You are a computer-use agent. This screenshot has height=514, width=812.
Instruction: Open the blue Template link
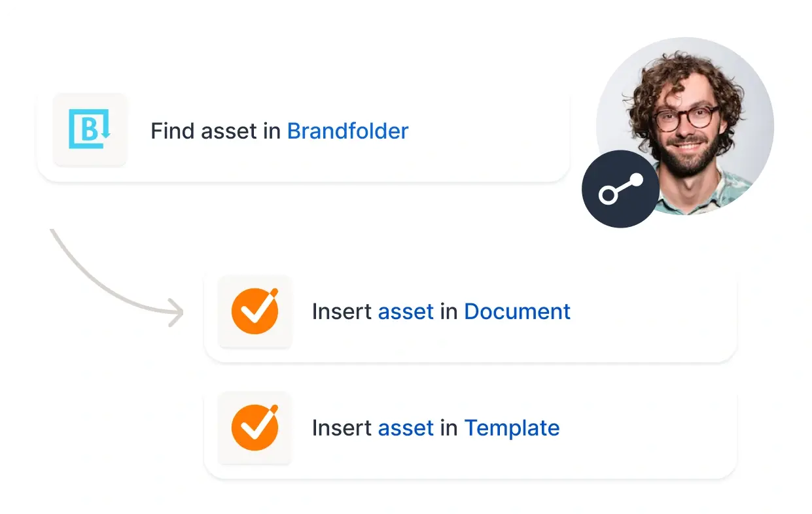tap(512, 428)
